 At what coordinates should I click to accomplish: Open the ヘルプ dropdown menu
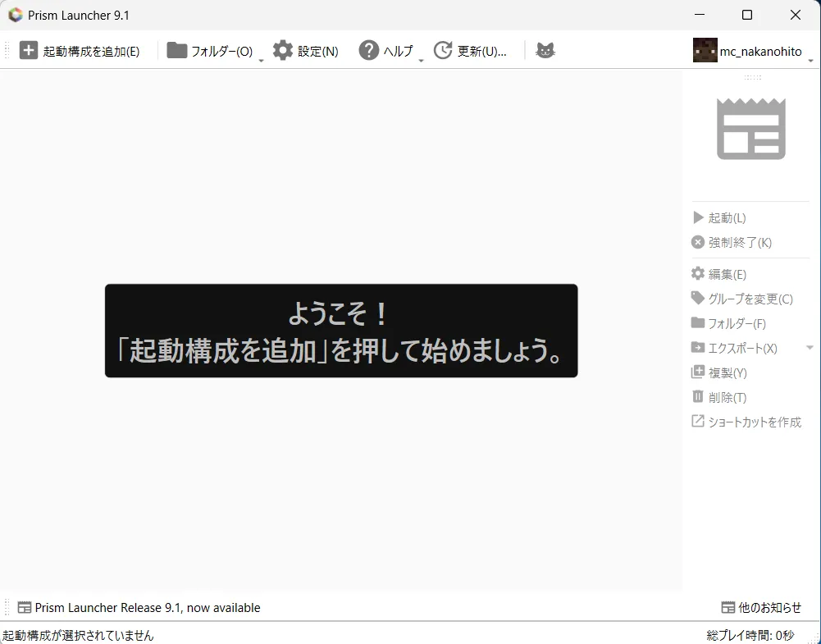(x=421, y=60)
